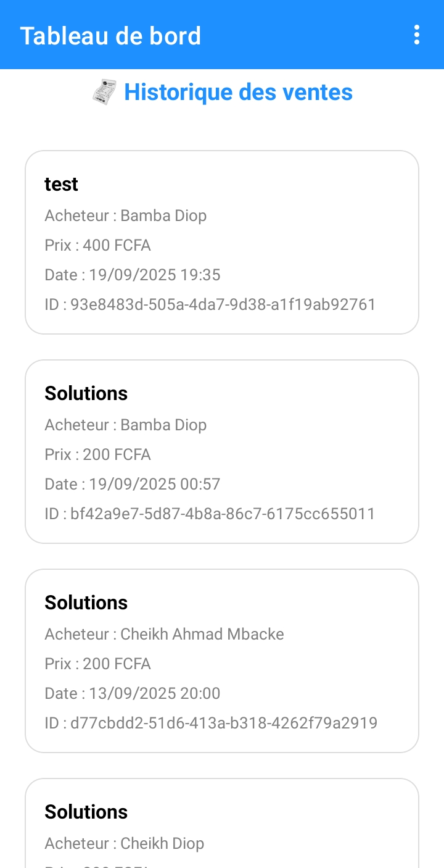
Task: Click the date 19/09/2025 00:57
Action: [x=133, y=484]
